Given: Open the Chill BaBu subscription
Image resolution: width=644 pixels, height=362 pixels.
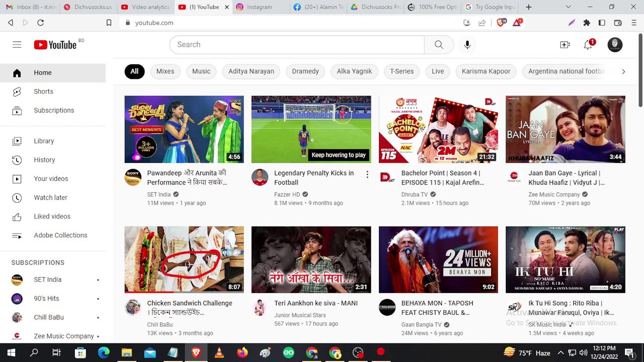Looking at the screenshot, I should click(53, 318).
